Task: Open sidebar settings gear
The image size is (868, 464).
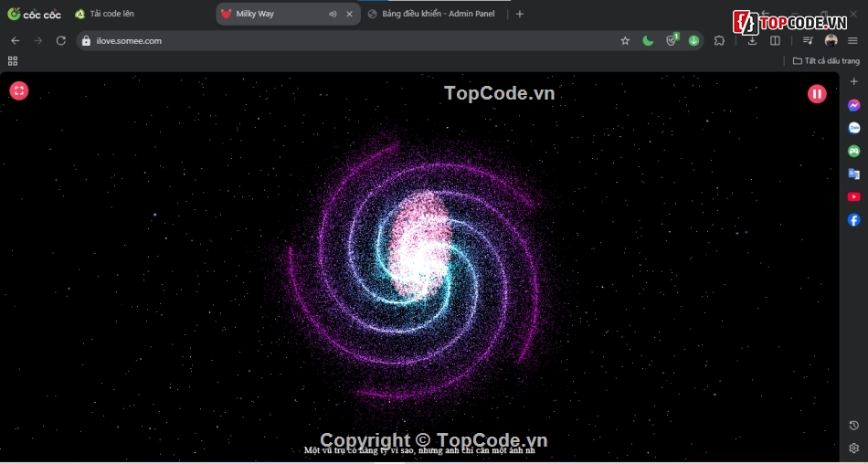Action: tap(853, 448)
